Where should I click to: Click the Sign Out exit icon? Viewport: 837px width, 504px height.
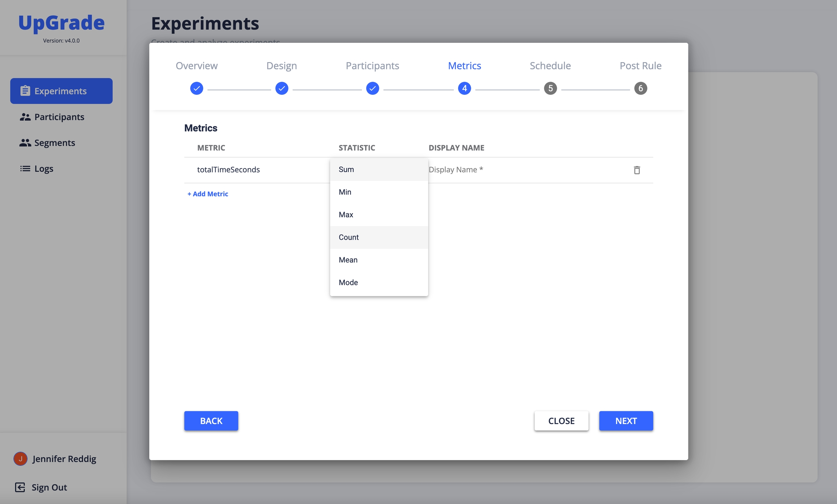coord(20,487)
